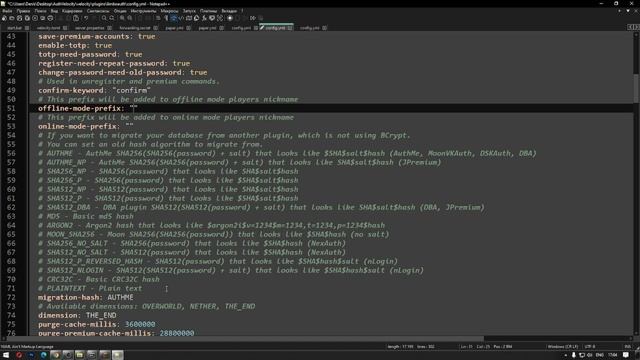
Task: Toggle the highlighted indent guide icon
Action: click(x=173, y=18)
